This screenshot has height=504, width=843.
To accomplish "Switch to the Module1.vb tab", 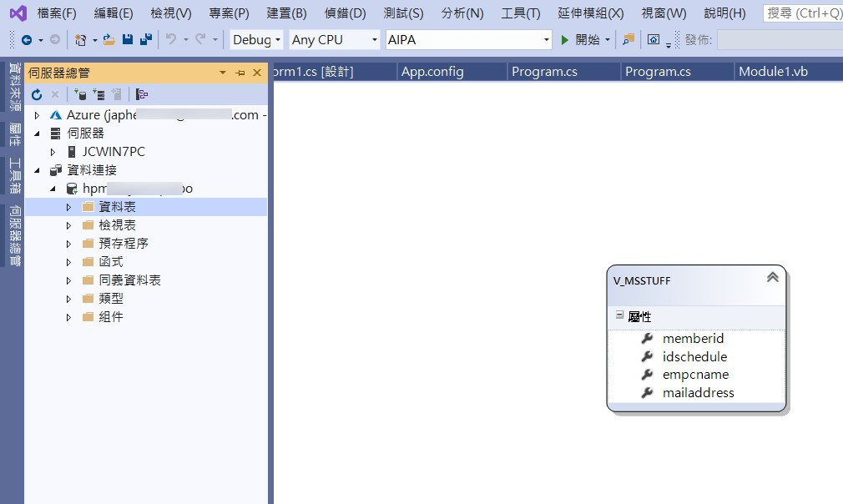I will [x=789, y=72].
